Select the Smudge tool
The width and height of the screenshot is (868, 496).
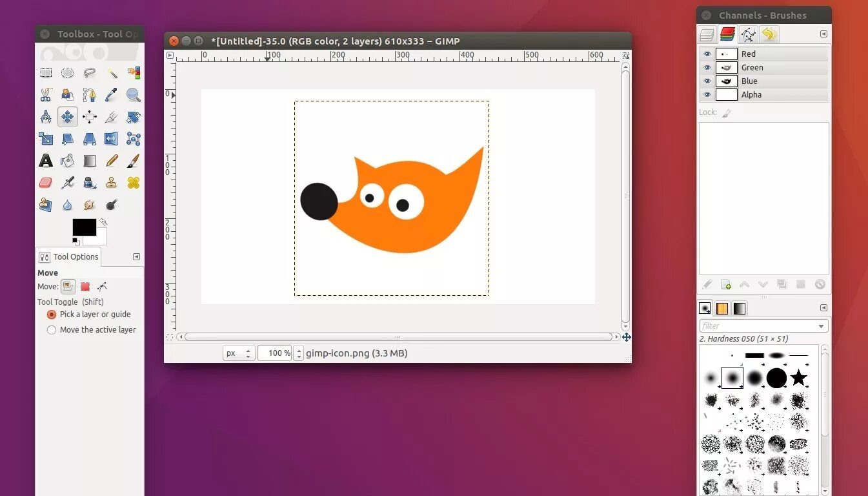[x=89, y=205]
